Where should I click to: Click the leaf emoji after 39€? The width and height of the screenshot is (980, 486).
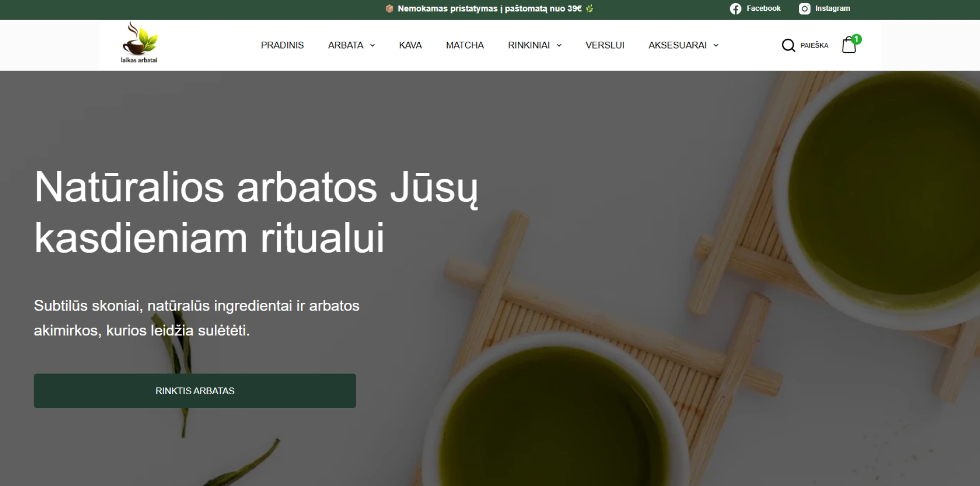[x=590, y=9]
